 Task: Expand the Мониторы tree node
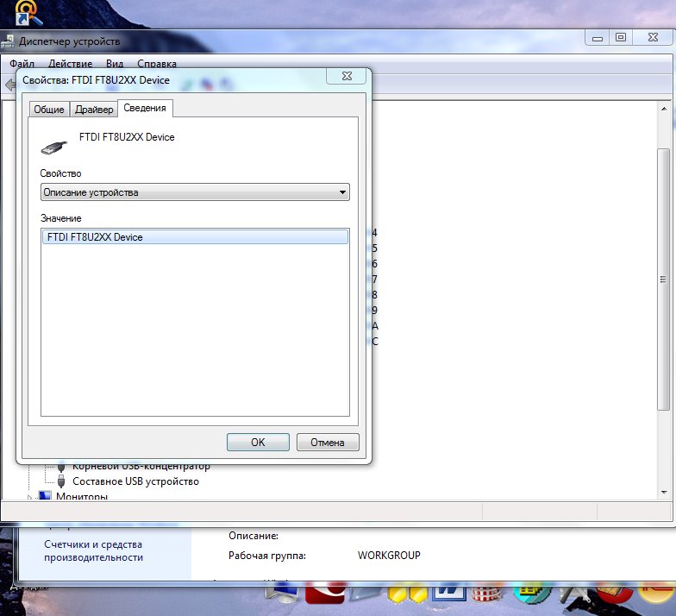click(29, 497)
